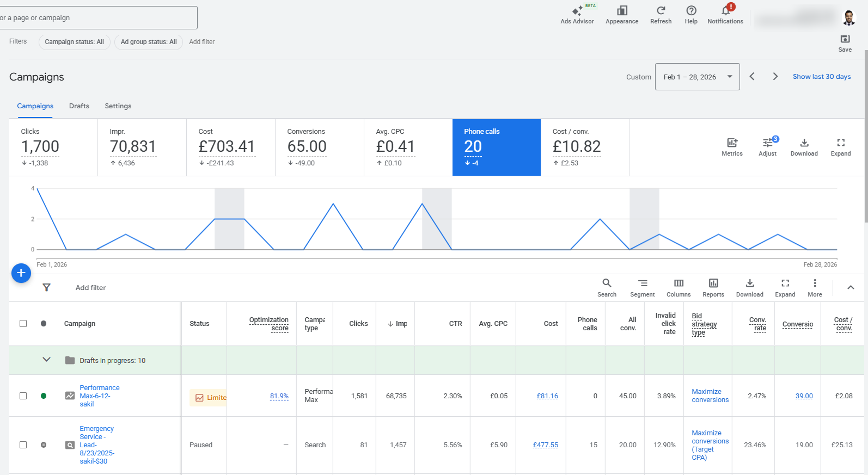The image size is (868, 475).
Task: Click Maximize conversions (Target CPA) bid strategy
Action: 710,445
